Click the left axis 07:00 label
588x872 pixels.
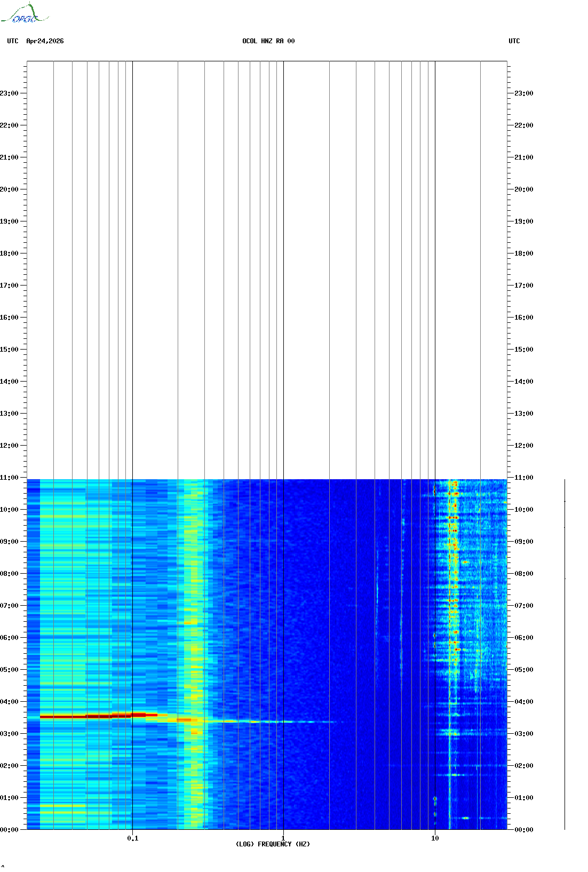[x=9, y=606]
